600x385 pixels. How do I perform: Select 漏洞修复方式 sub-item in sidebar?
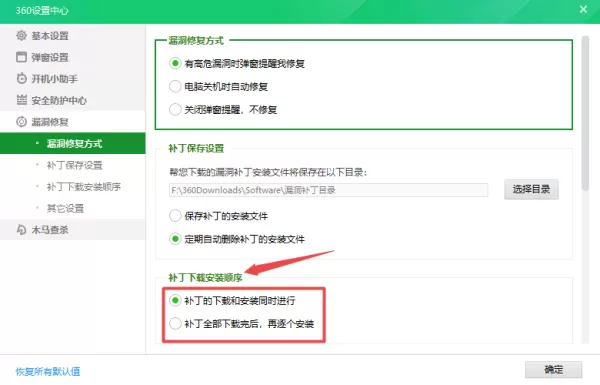(x=73, y=144)
